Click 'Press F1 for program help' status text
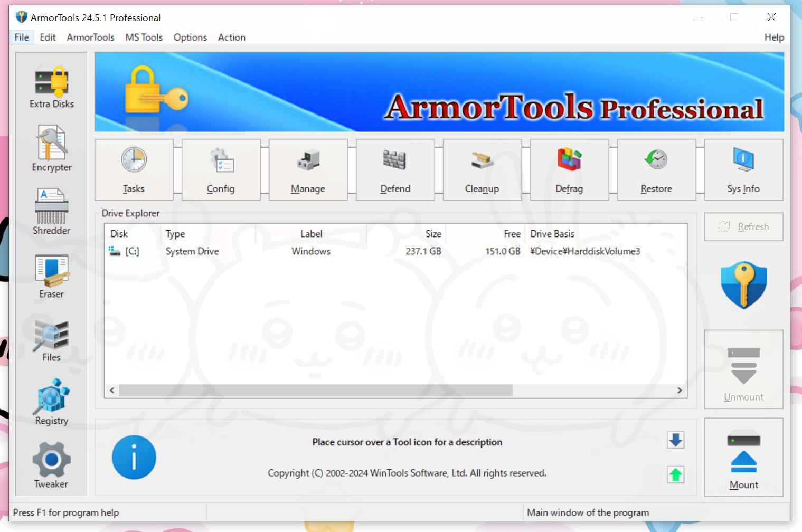 pyautogui.click(x=66, y=512)
